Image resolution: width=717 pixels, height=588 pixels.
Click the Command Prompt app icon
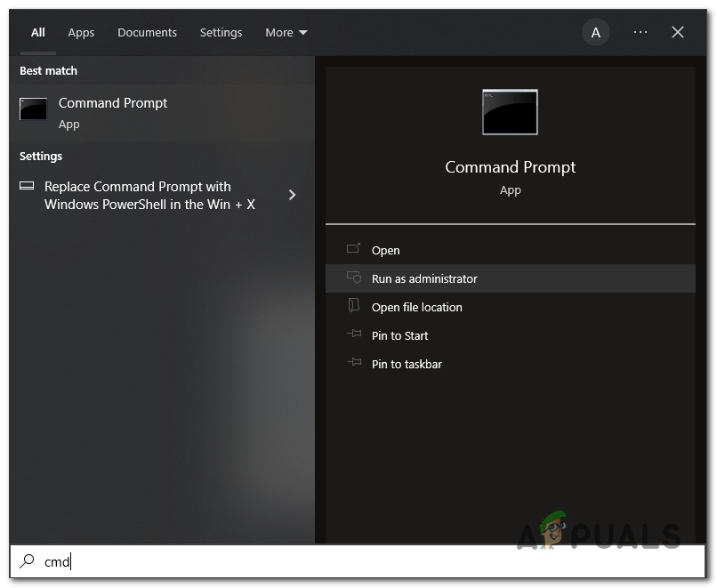(x=33, y=109)
